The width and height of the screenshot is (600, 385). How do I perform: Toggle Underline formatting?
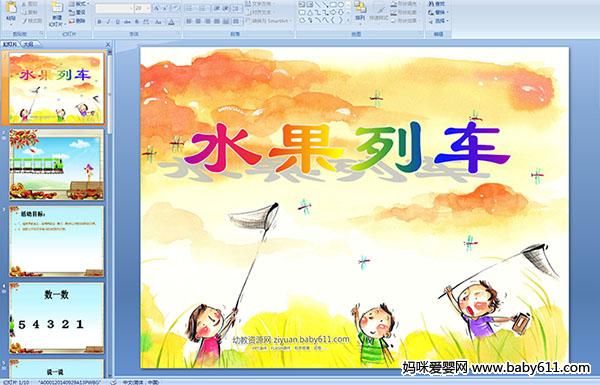[x=117, y=22]
